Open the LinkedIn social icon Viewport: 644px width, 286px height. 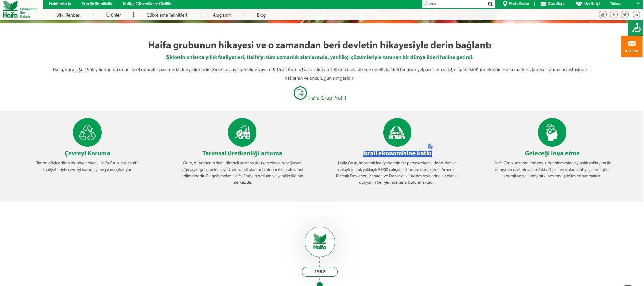tap(636, 15)
